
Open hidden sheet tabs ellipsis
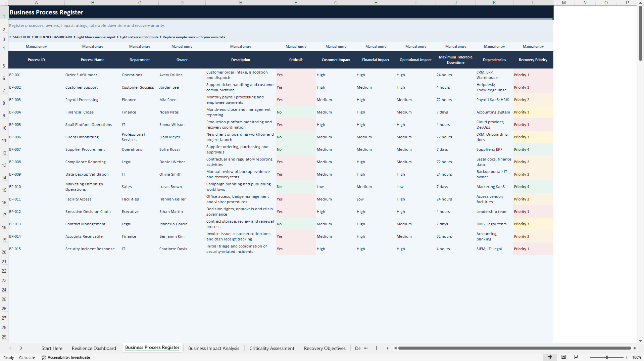coord(365,348)
